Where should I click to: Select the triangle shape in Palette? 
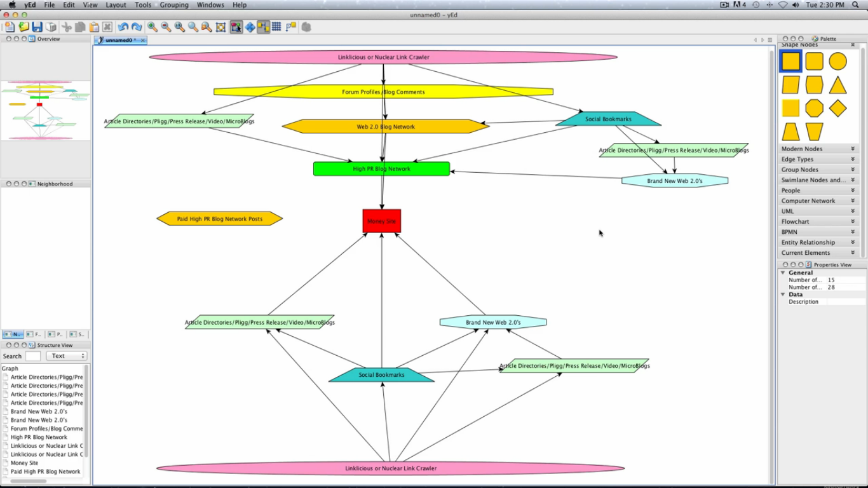[837, 85]
